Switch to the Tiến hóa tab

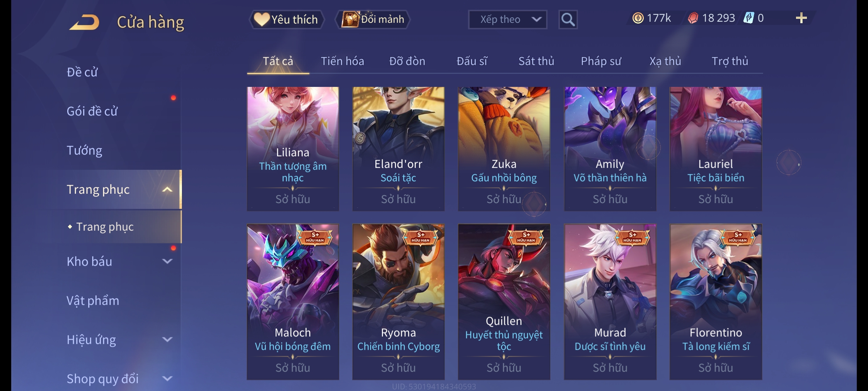point(342,61)
